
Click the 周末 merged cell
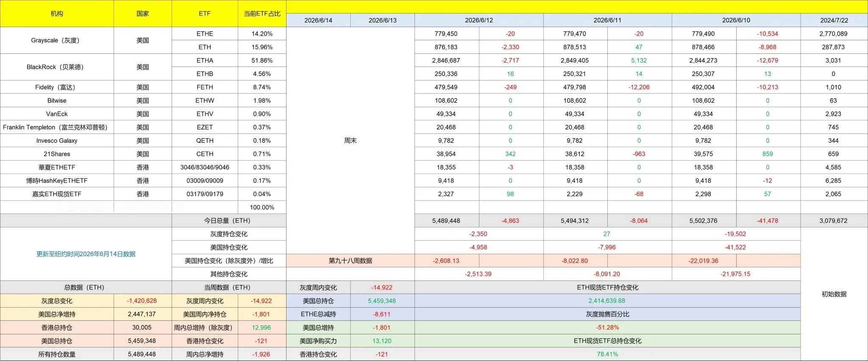click(x=351, y=141)
